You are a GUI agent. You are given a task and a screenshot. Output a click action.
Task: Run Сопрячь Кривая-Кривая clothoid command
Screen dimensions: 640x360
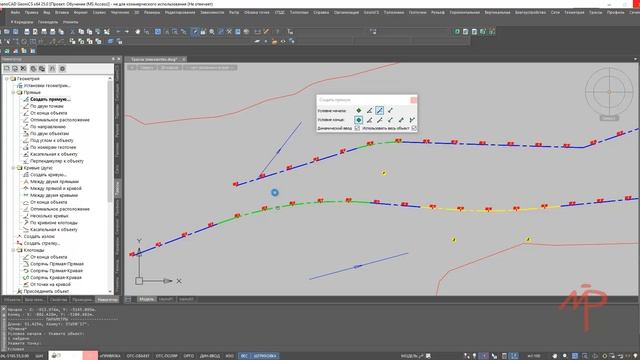coord(56,278)
